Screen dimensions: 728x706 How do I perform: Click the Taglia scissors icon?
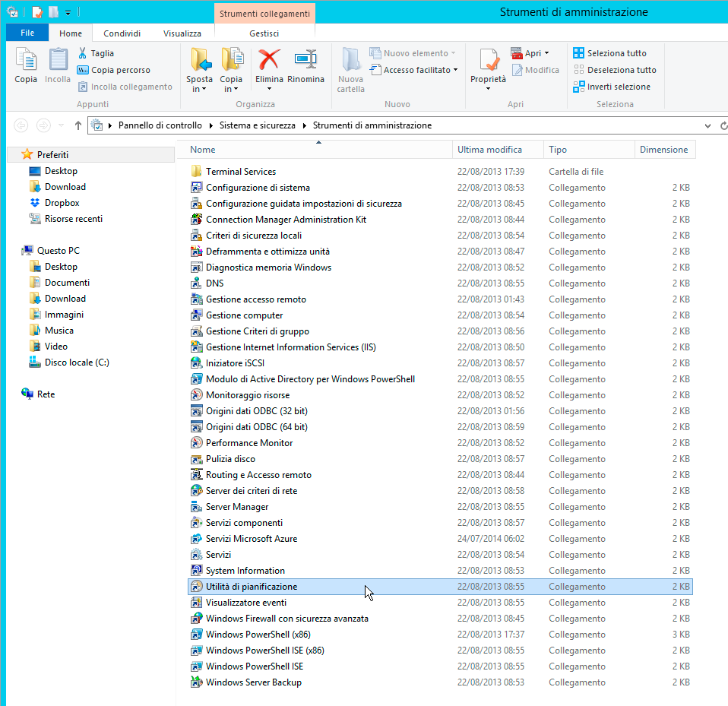pyautogui.click(x=83, y=53)
